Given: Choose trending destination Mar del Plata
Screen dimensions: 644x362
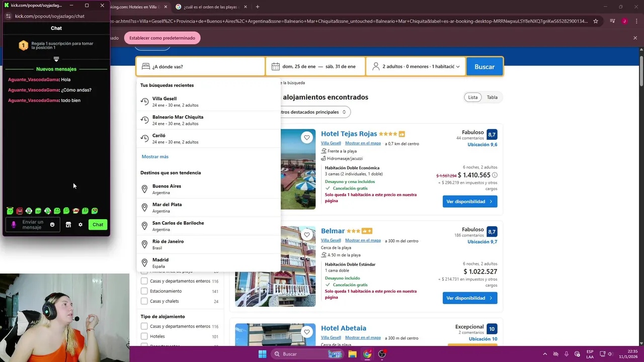Looking at the screenshot, I should [x=208, y=208].
